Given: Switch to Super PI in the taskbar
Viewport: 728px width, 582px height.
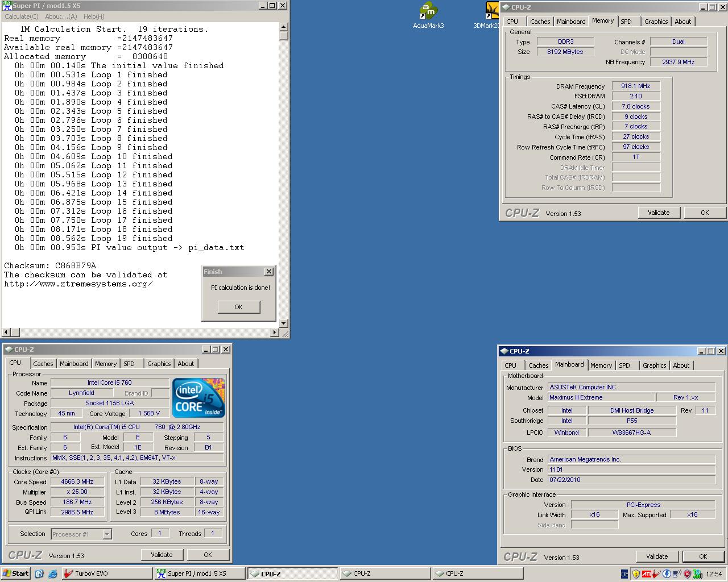Looking at the screenshot, I should click(200, 573).
